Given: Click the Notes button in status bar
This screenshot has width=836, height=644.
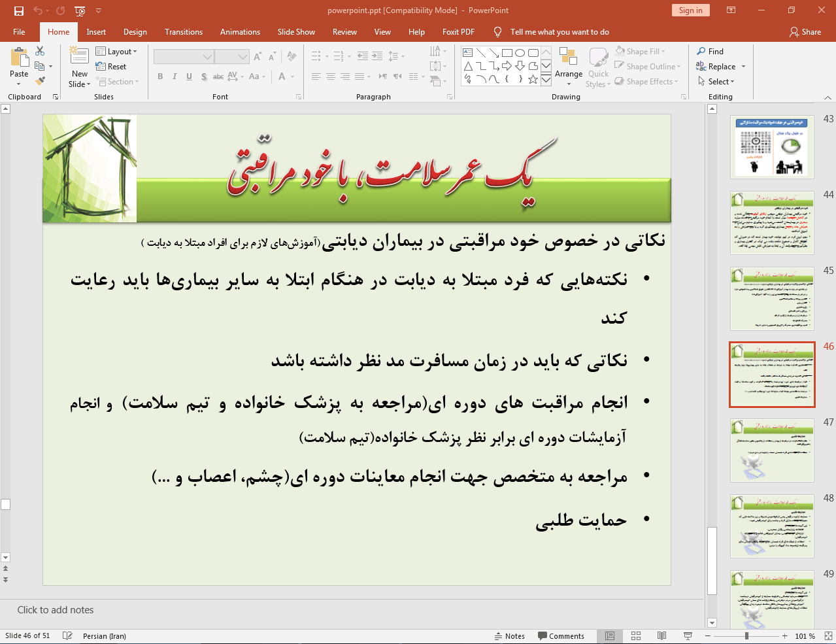Looking at the screenshot, I should pyautogui.click(x=510, y=636).
